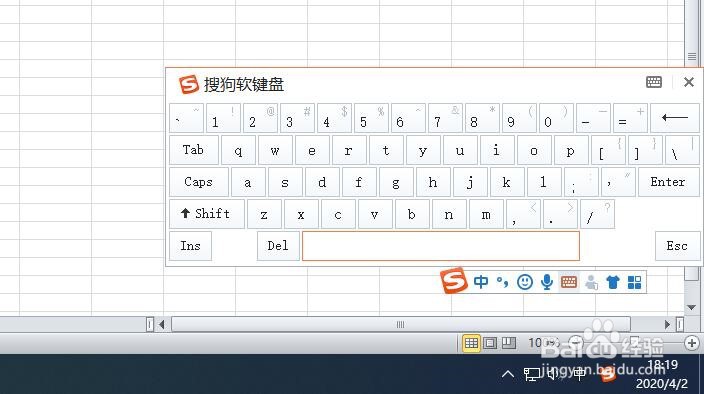This screenshot has width=704, height=394.
Task: Click the vertical scroll down arrow in Excel
Action: 691,307
